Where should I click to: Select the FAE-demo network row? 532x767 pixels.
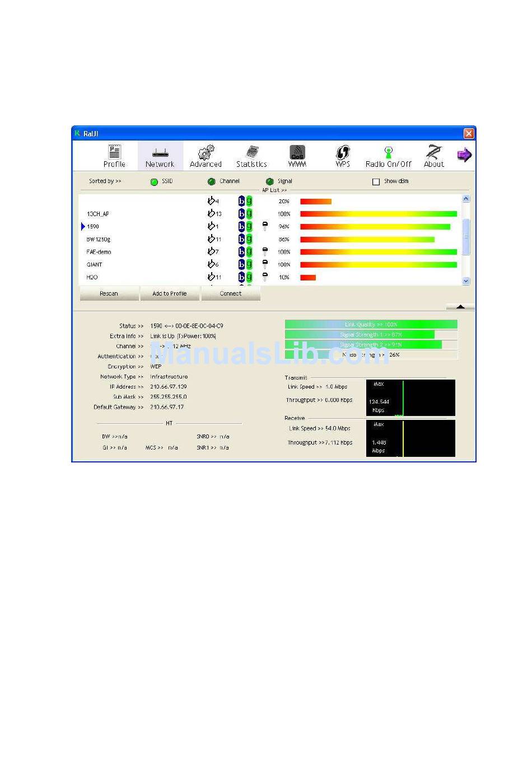coord(270,252)
